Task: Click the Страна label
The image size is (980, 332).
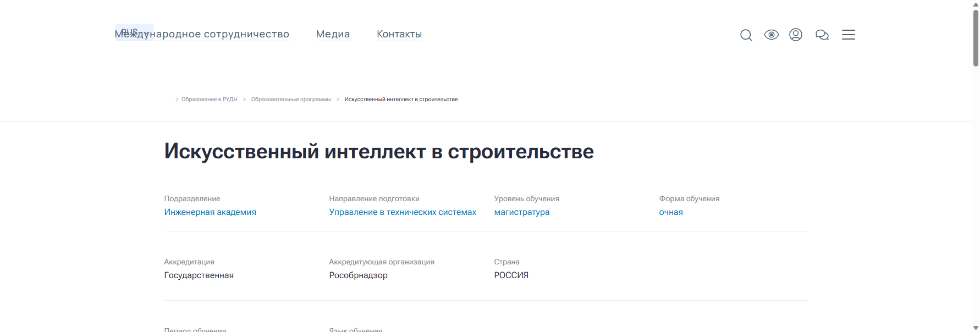Action: 507,262
